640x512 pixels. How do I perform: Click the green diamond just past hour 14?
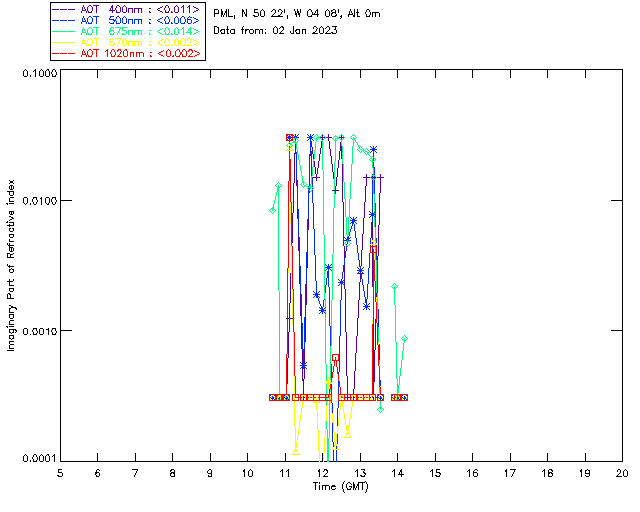click(x=404, y=338)
